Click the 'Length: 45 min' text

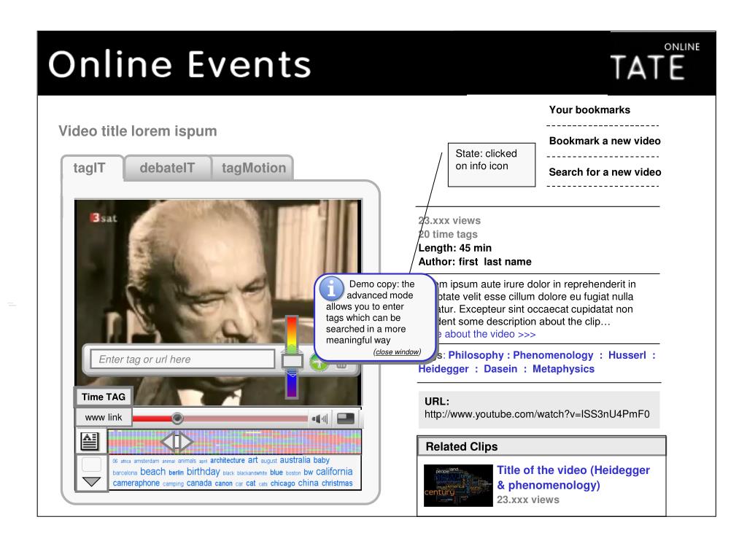[x=454, y=248]
